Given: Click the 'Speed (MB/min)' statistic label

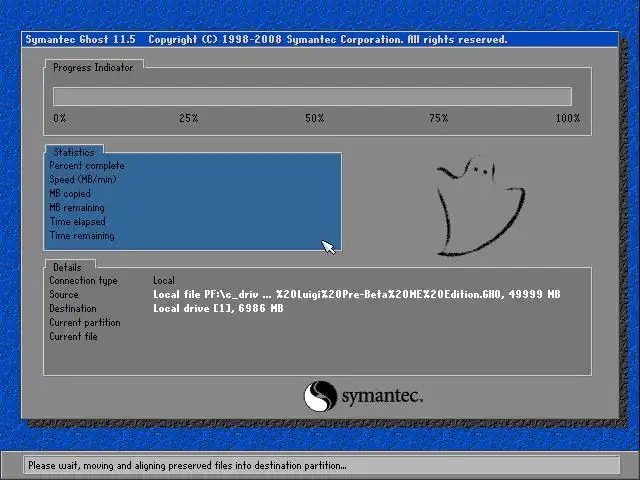Looking at the screenshot, I should click(83, 180).
